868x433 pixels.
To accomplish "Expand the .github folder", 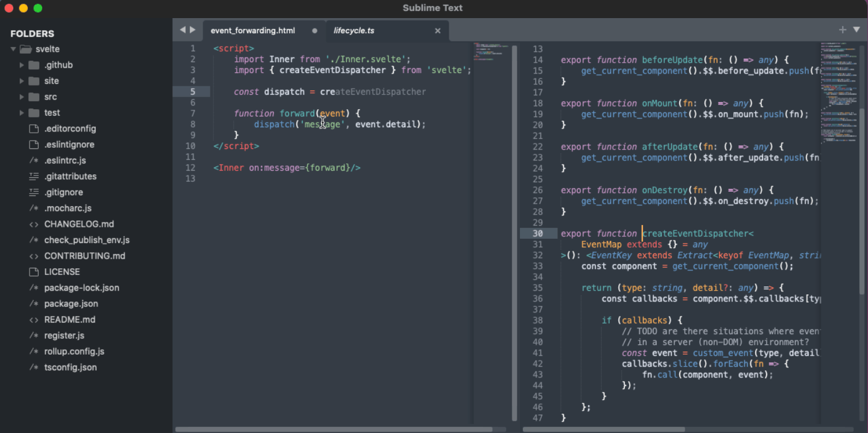I will (22, 65).
